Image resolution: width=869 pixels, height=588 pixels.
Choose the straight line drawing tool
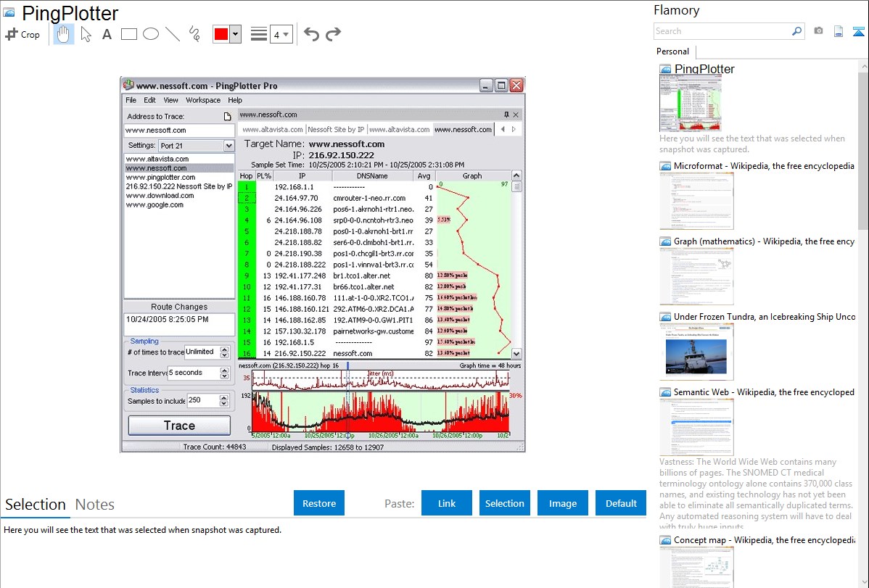[172, 34]
